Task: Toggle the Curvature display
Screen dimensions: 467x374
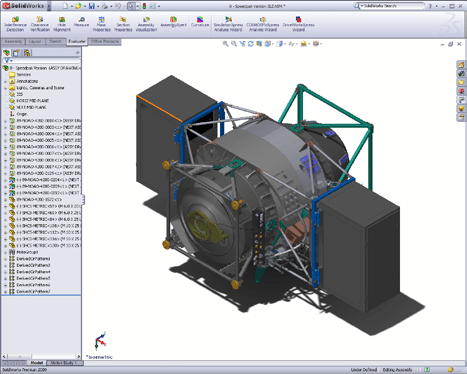Action: coord(200,22)
